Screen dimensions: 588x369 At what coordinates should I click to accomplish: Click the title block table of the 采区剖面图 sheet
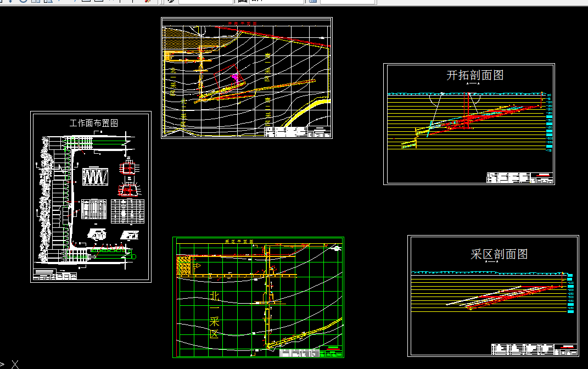point(534,349)
